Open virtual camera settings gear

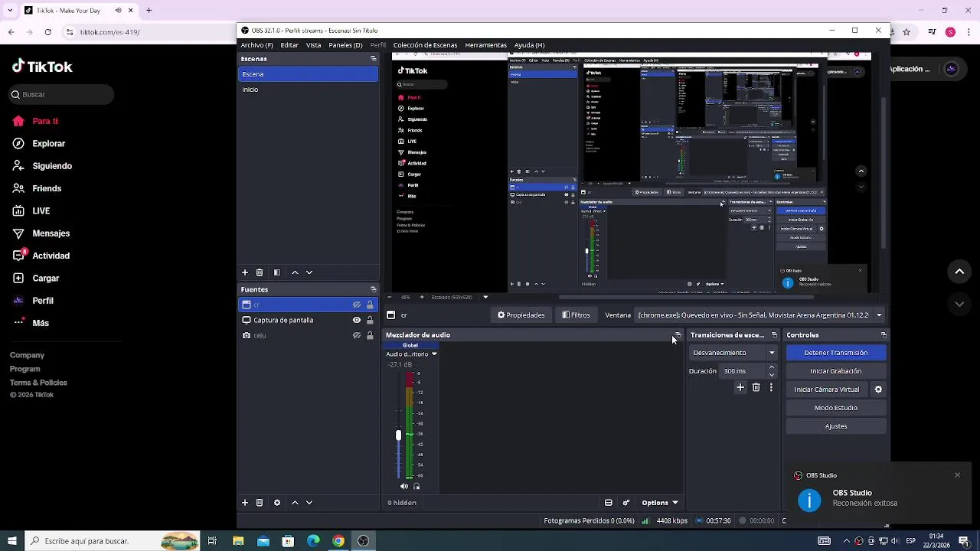pos(878,390)
